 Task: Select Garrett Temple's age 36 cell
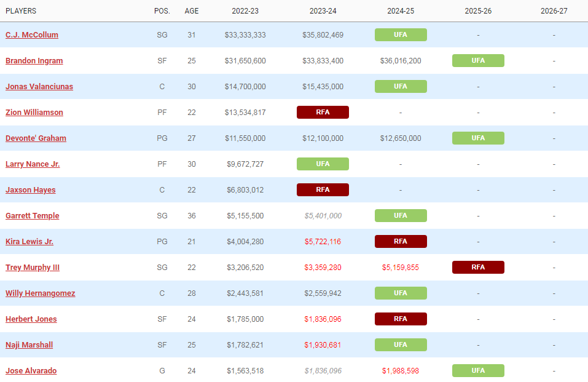point(192,216)
